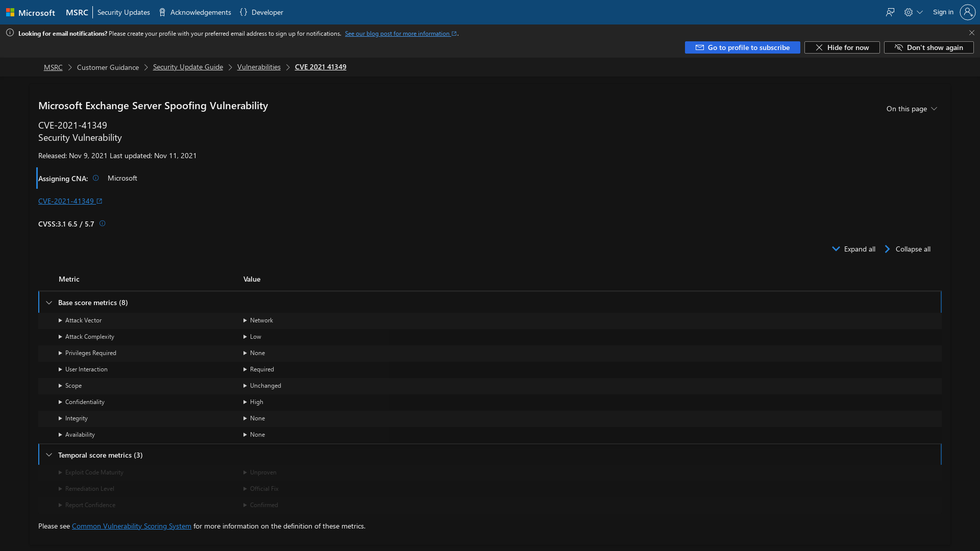Expand the Confirmed value details
980x551 pixels.
pyautogui.click(x=261, y=505)
